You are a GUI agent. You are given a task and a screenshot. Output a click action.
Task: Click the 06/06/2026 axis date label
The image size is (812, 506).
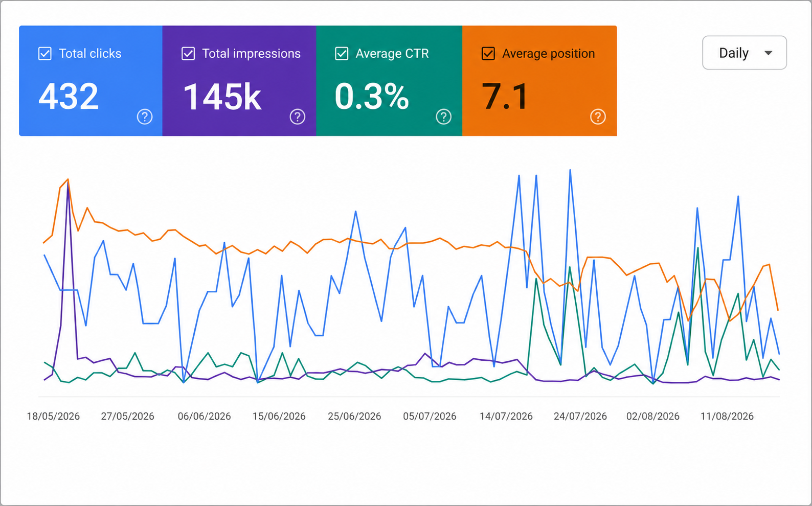pos(204,416)
